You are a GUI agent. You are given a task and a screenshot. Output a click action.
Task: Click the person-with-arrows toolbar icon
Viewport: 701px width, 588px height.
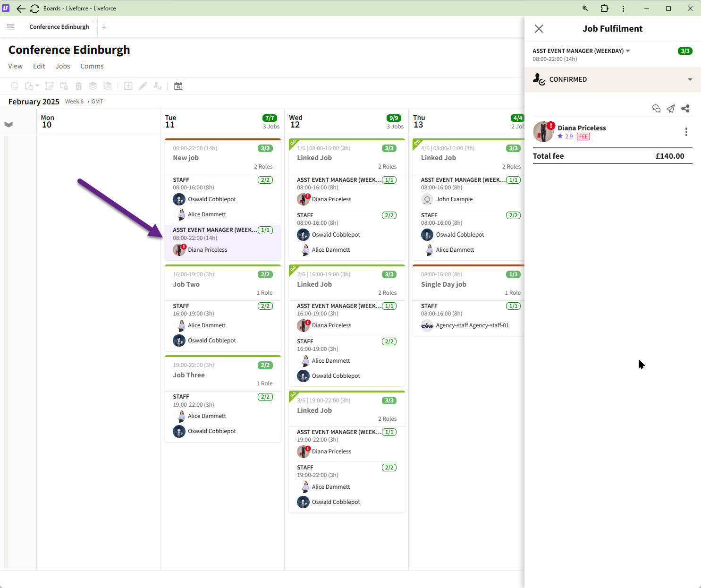pos(158,86)
